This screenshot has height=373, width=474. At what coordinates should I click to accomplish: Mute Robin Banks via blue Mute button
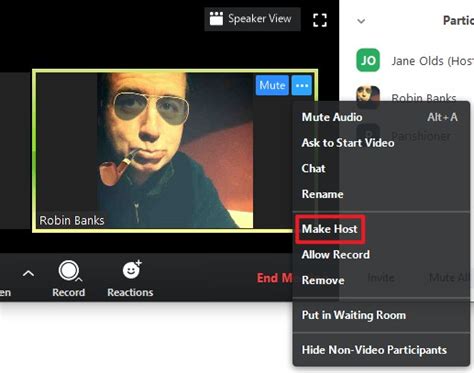point(272,85)
